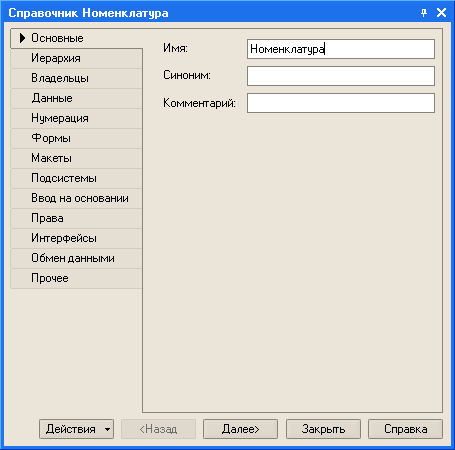Focus the Синоним text field

pyautogui.click(x=341, y=76)
